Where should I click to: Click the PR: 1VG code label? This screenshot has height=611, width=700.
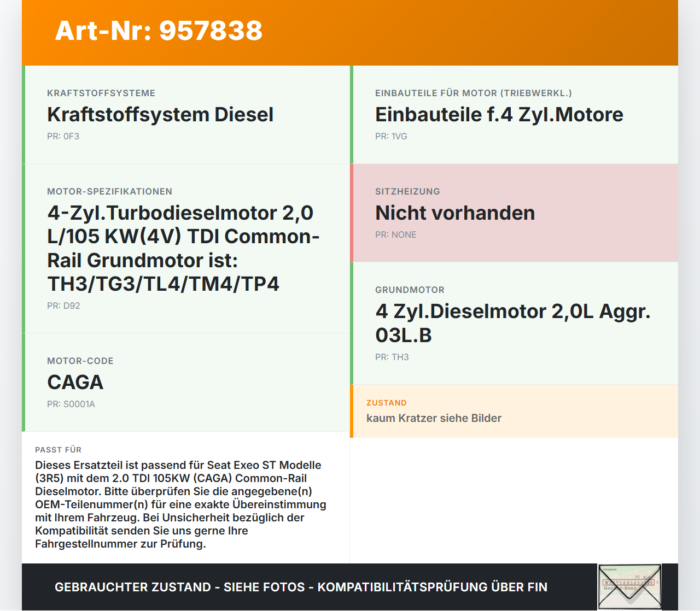[x=391, y=136]
